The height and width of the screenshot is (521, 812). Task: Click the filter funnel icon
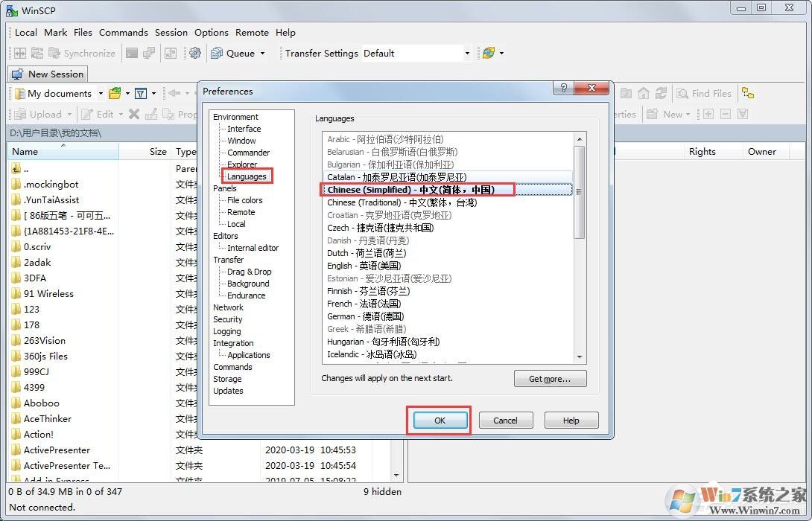click(x=140, y=93)
